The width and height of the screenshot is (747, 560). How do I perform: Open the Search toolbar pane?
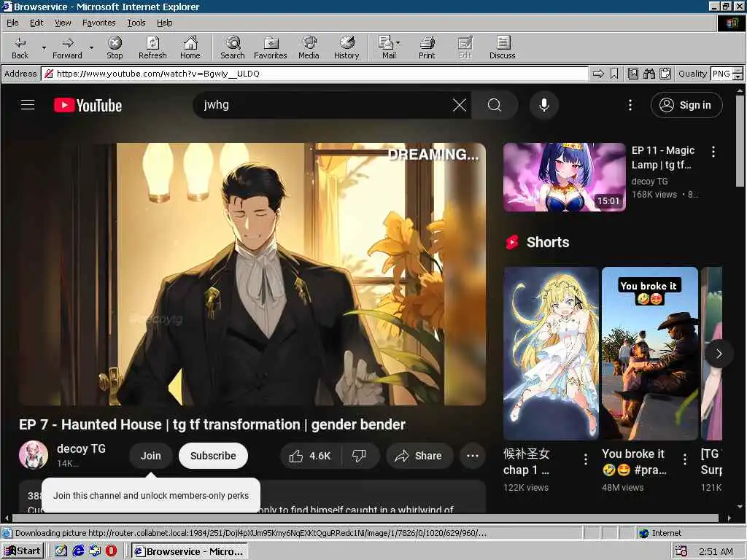pyautogui.click(x=233, y=47)
